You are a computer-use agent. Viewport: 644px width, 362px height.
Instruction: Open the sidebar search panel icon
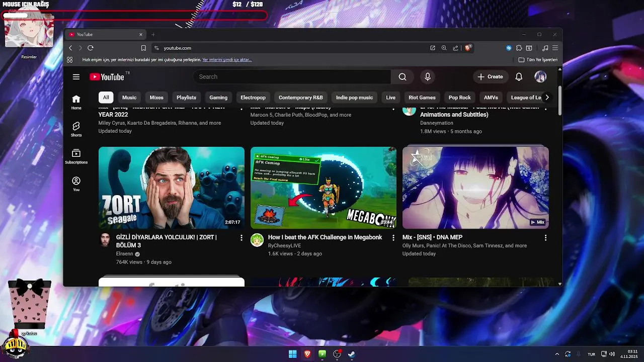[x=529, y=48]
